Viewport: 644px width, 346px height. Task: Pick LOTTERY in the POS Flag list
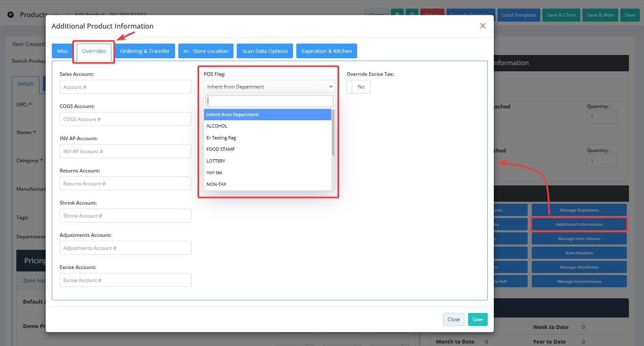coord(216,161)
